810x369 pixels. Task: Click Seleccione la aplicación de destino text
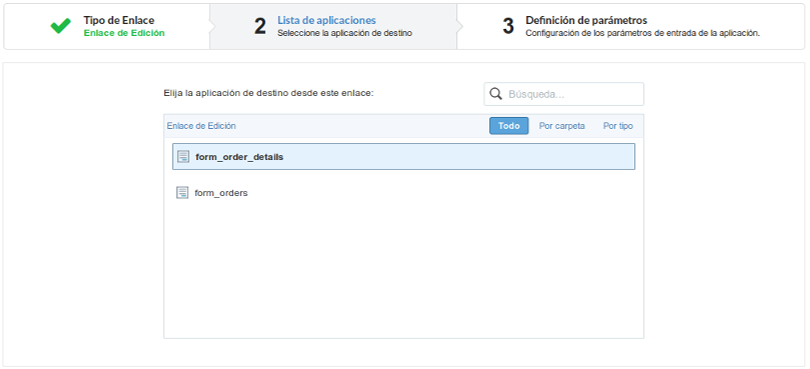point(345,33)
